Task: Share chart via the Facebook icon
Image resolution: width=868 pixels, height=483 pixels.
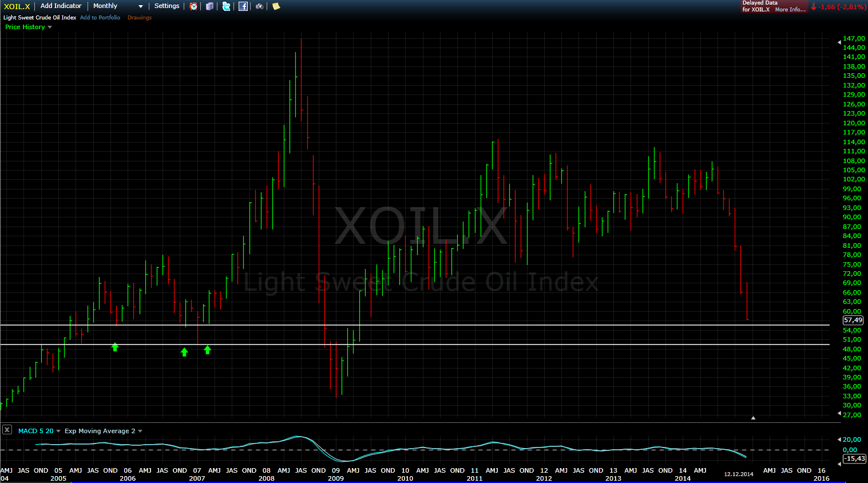Action: 243,6
